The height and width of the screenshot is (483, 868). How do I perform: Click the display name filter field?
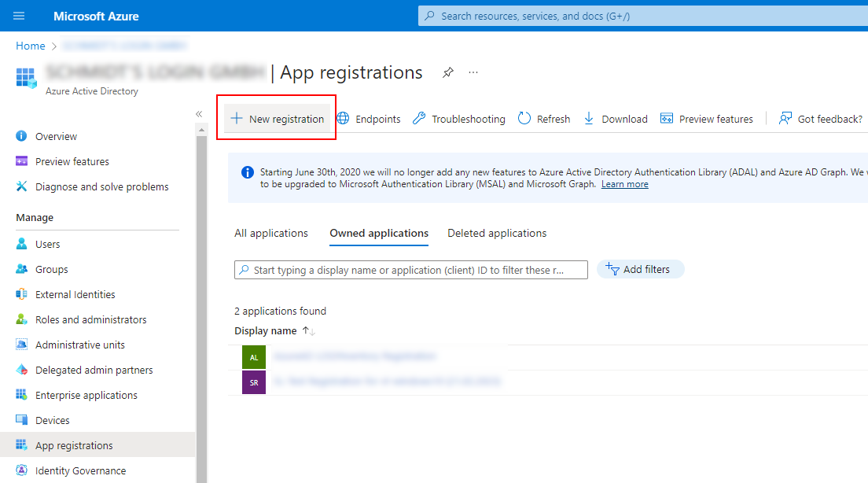pos(410,270)
